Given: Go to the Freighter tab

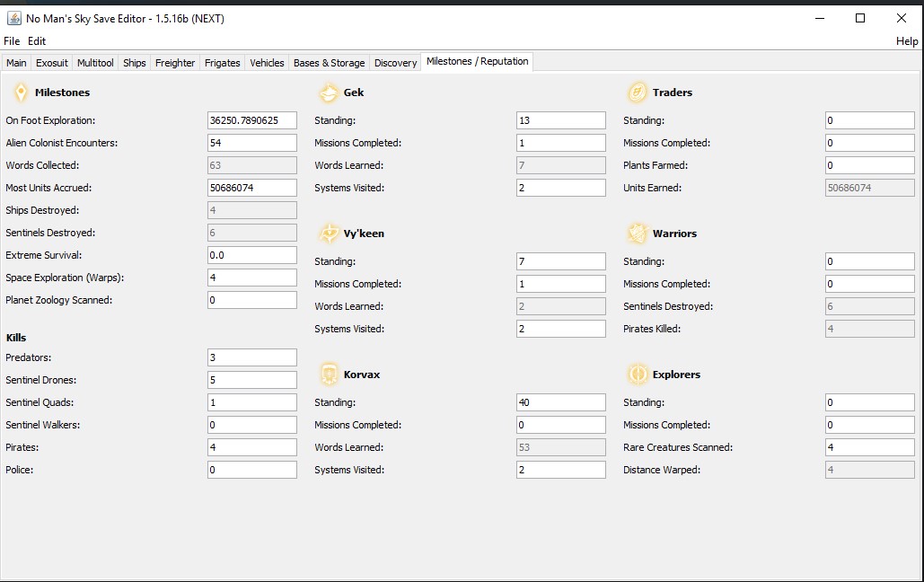Looking at the screenshot, I should point(175,63).
